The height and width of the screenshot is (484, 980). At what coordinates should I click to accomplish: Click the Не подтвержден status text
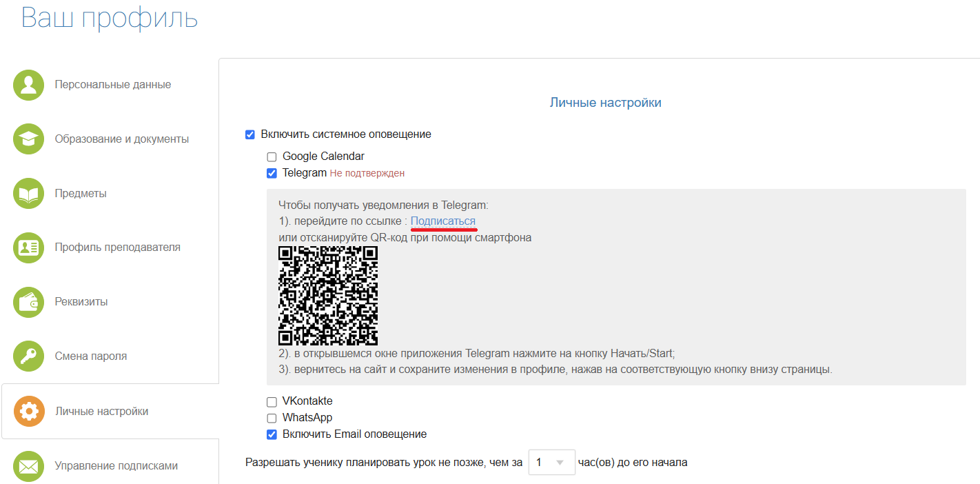coord(367,174)
